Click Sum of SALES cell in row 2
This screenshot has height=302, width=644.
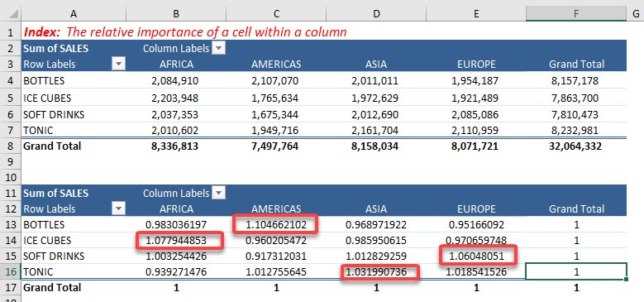[x=56, y=49]
